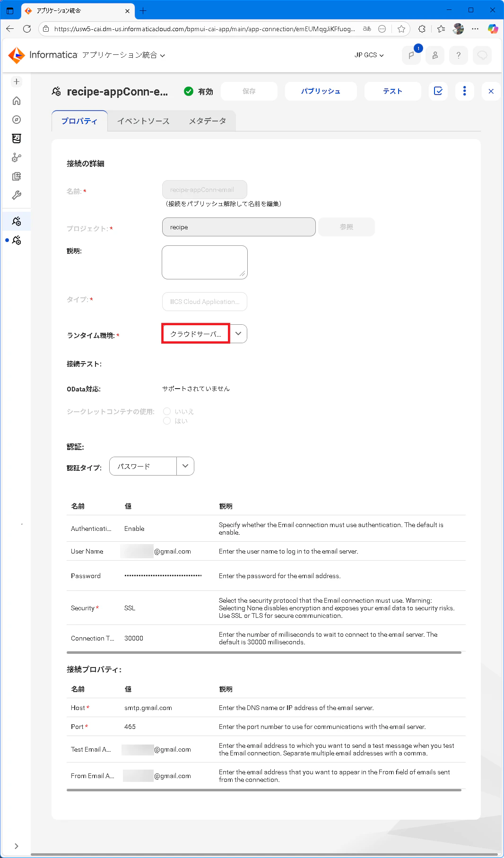
Task: Click the horizontal scrollbar at page bottom
Action: coord(264,854)
